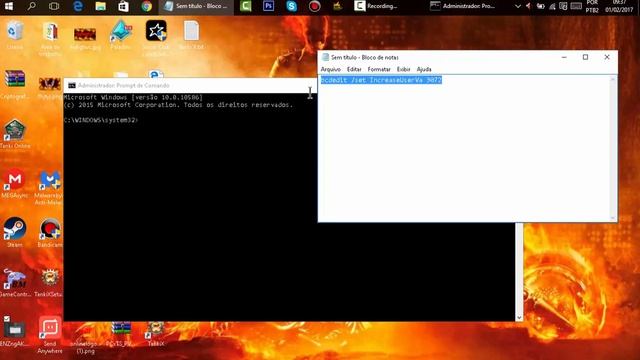Screen dimensions: 640x360
Task: Open the Arquivo menu in Bloco de notas
Action: 331,69
